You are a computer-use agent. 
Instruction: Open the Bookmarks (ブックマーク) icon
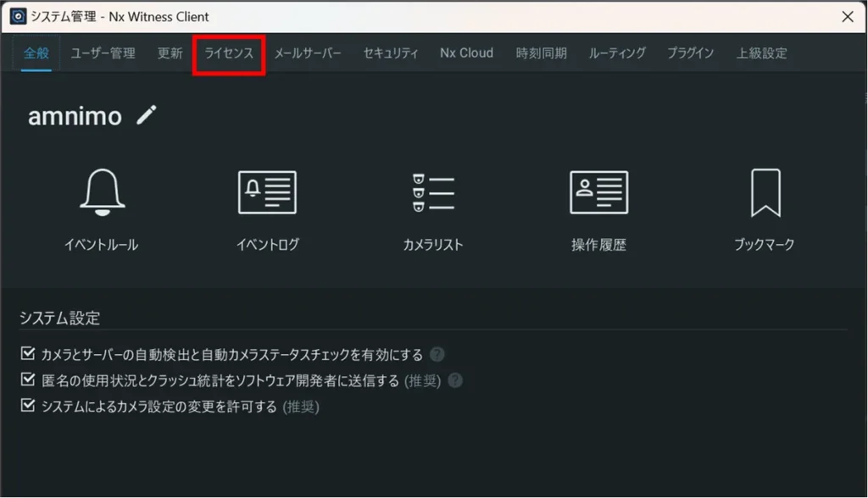[x=764, y=191]
